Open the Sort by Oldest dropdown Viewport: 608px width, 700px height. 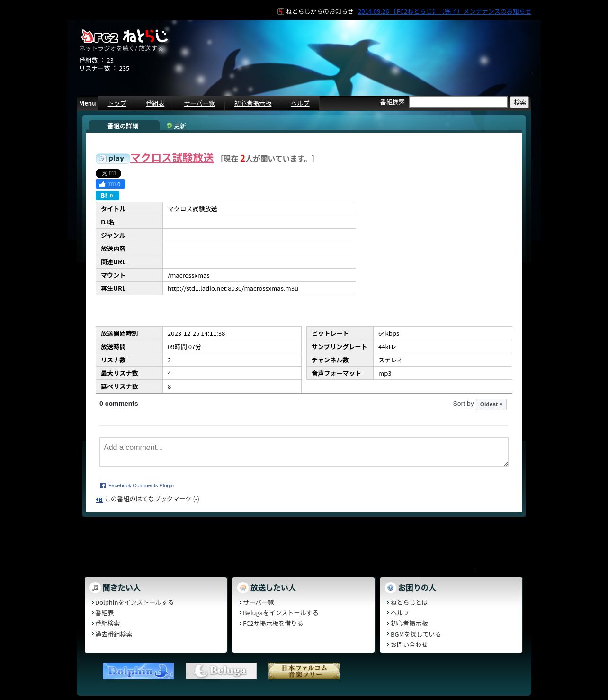click(491, 404)
